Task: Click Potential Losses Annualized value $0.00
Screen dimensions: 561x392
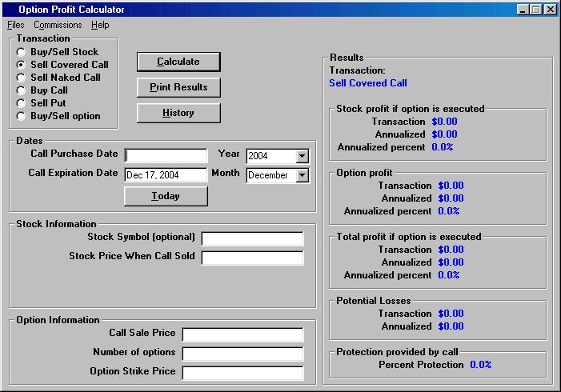Action: point(451,326)
